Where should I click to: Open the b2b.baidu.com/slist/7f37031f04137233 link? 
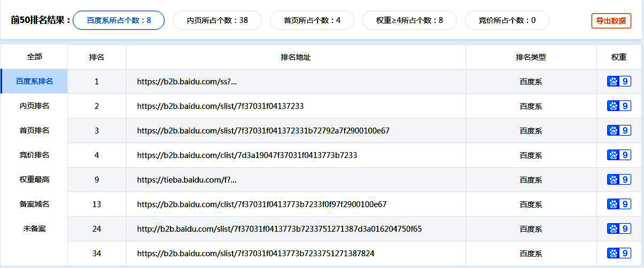pos(220,106)
